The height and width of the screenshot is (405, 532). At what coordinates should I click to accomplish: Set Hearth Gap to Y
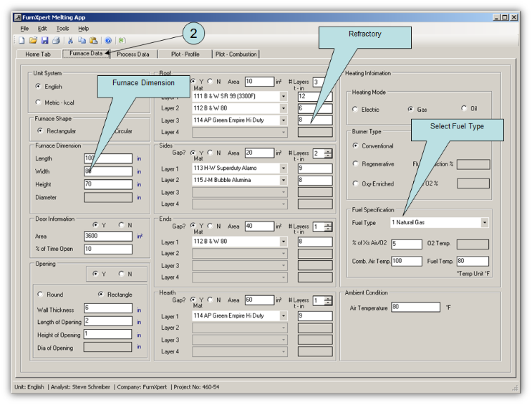193,300
